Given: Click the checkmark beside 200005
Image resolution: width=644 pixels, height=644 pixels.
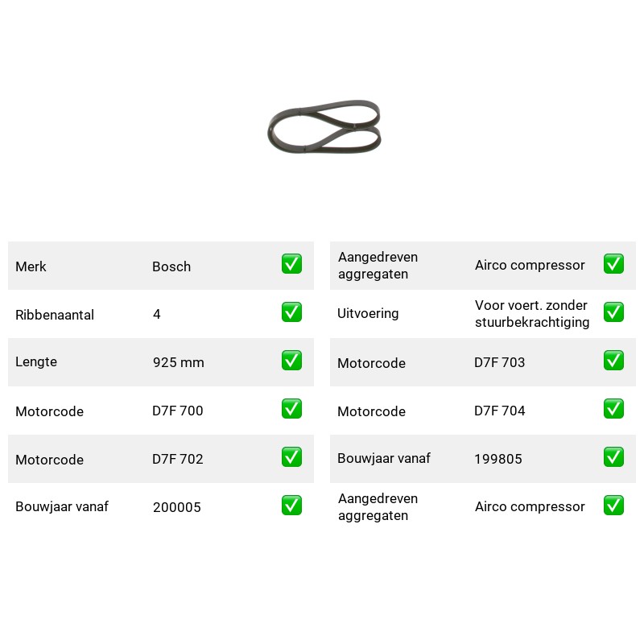Looking at the screenshot, I should (x=291, y=506).
